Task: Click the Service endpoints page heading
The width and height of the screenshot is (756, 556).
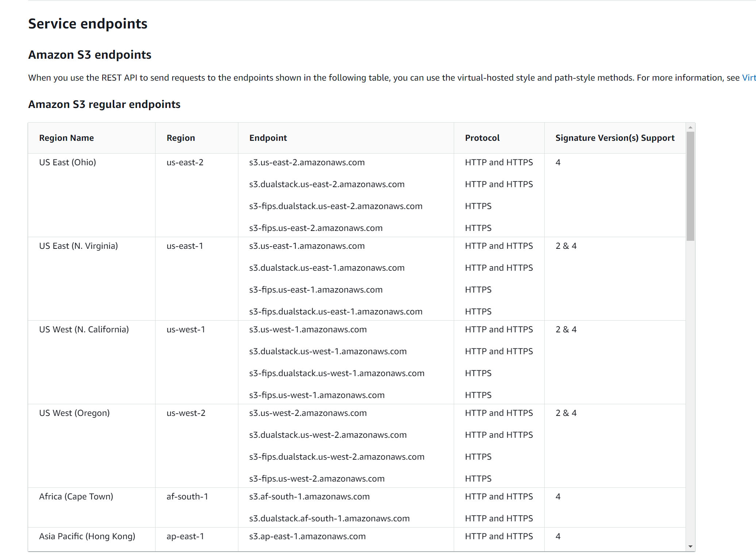Action: pos(88,24)
